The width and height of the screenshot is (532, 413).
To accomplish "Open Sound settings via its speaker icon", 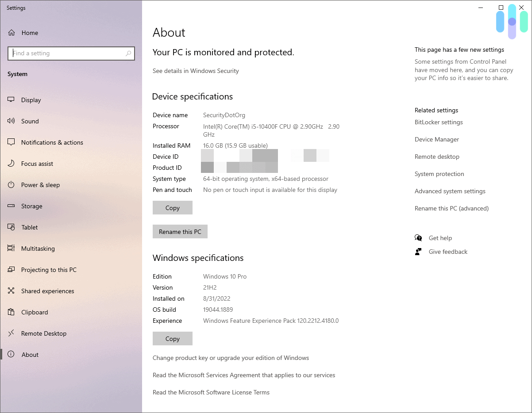I will click(x=11, y=121).
